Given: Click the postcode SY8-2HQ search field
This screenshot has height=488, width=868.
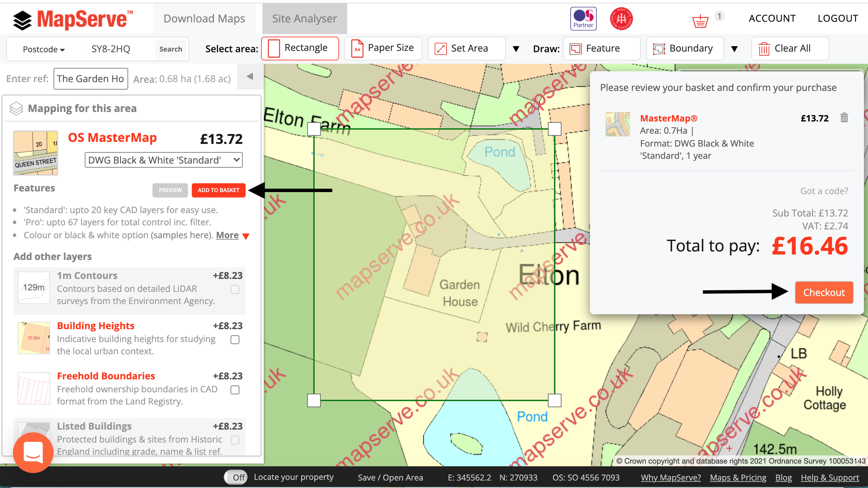Looking at the screenshot, I should coord(111,49).
